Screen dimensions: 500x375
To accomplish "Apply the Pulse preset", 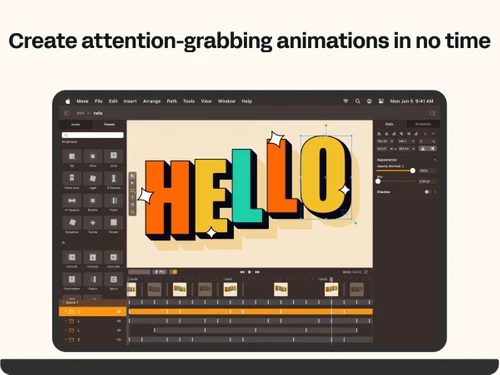I will pos(93,156).
